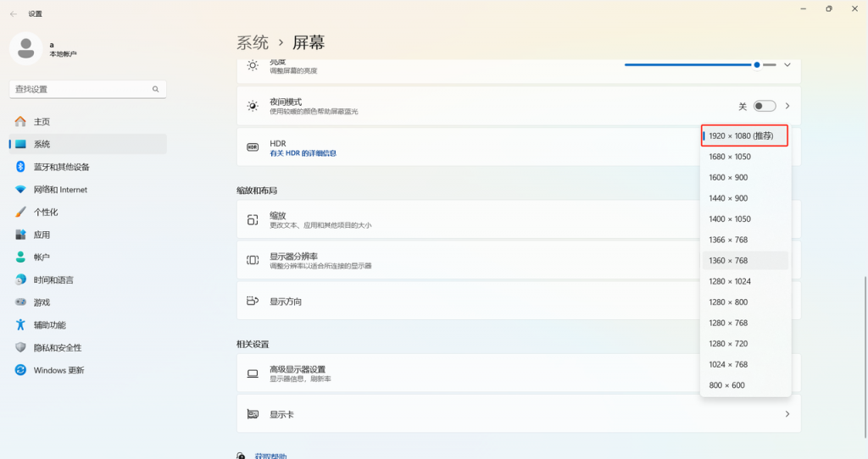The image size is (868, 459).
Task: Choose 1280 × 800 resolution option
Action: [x=745, y=302]
